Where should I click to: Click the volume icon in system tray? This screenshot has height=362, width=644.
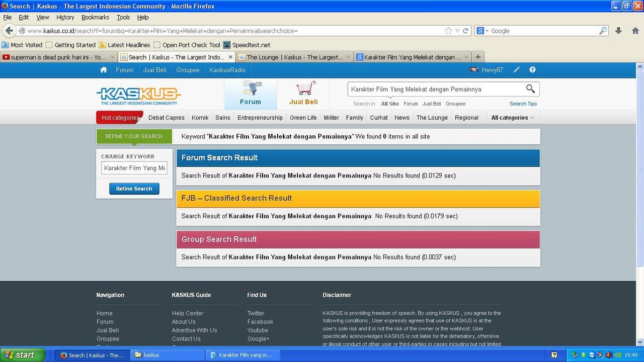tap(608, 355)
